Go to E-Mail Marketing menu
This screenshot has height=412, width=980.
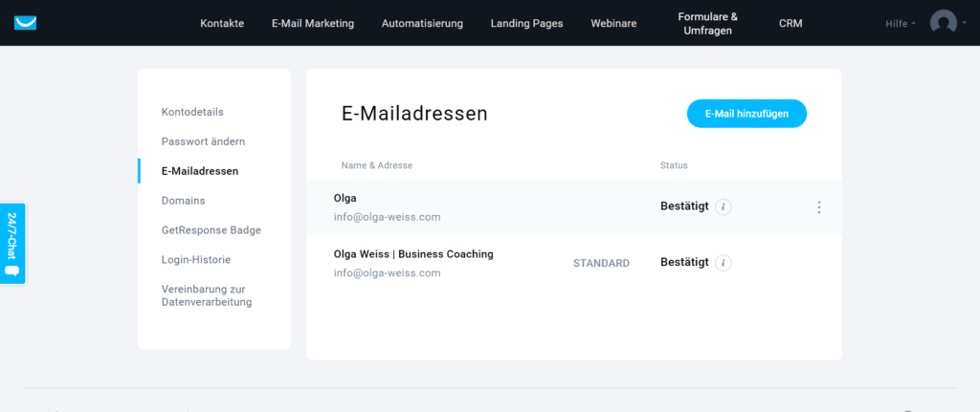[312, 23]
